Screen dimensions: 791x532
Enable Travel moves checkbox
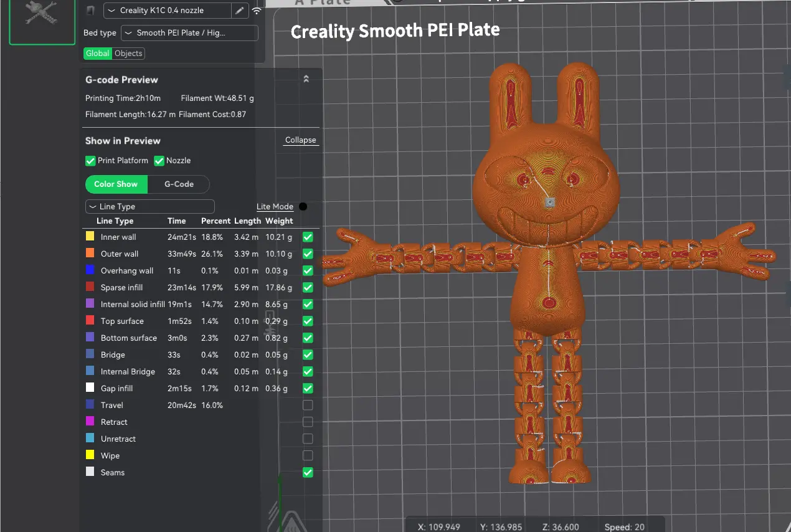click(308, 405)
